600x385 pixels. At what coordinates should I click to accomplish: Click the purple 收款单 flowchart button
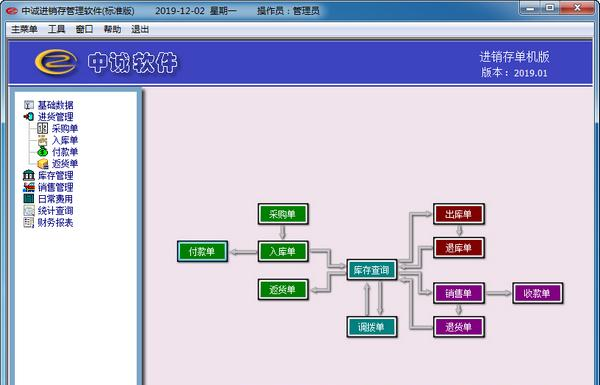[538, 293]
